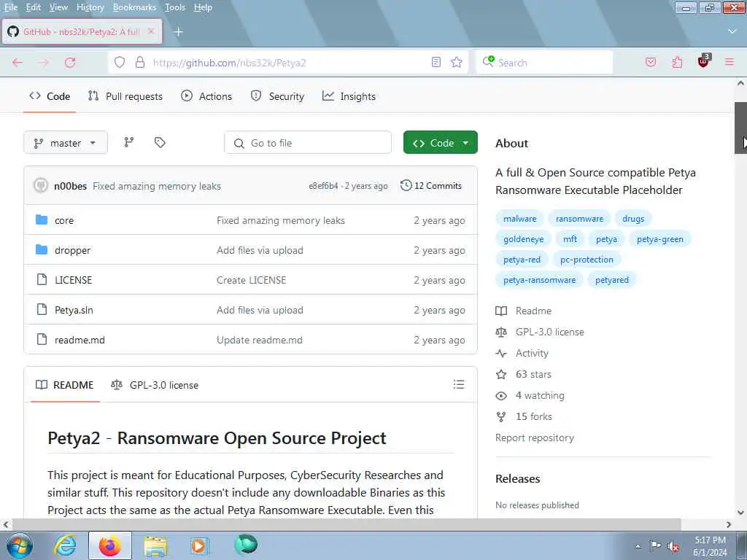View branches icon next to master

129,142
